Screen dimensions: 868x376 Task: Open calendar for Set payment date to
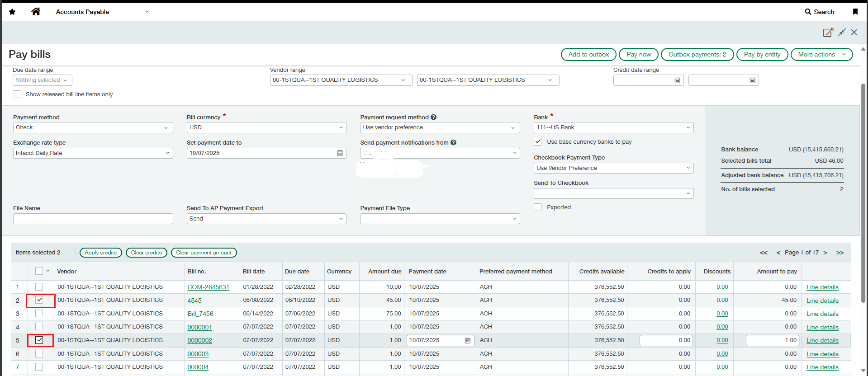(340, 153)
